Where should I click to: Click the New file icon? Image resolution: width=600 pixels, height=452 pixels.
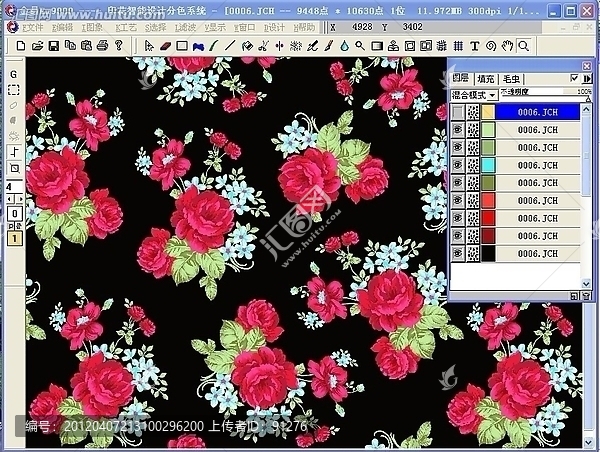point(21,46)
